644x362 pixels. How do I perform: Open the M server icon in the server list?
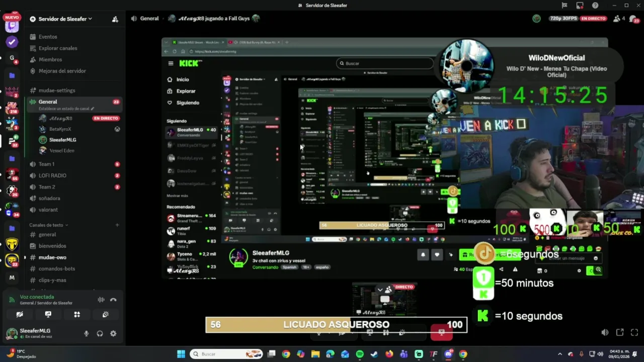(12, 278)
